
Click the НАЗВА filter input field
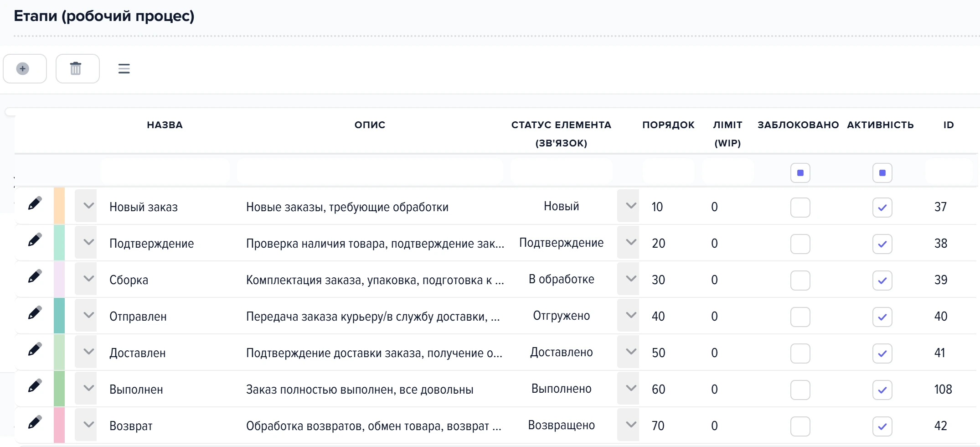click(165, 172)
